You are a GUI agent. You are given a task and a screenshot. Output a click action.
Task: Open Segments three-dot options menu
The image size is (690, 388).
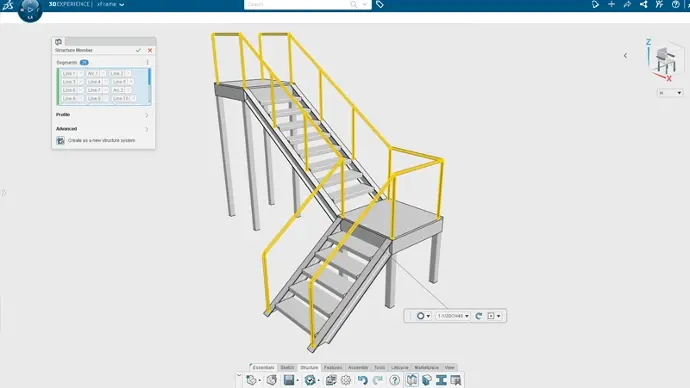point(147,62)
